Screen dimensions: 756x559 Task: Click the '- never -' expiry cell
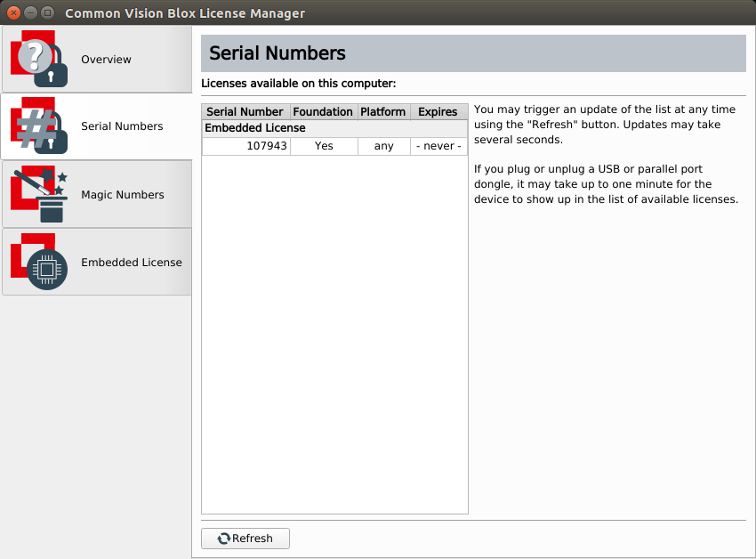(x=438, y=146)
